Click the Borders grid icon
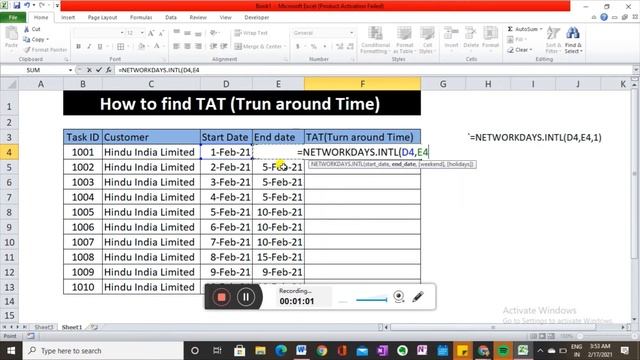Image resolution: width=640 pixels, height=360 pixels. (121, 47)
